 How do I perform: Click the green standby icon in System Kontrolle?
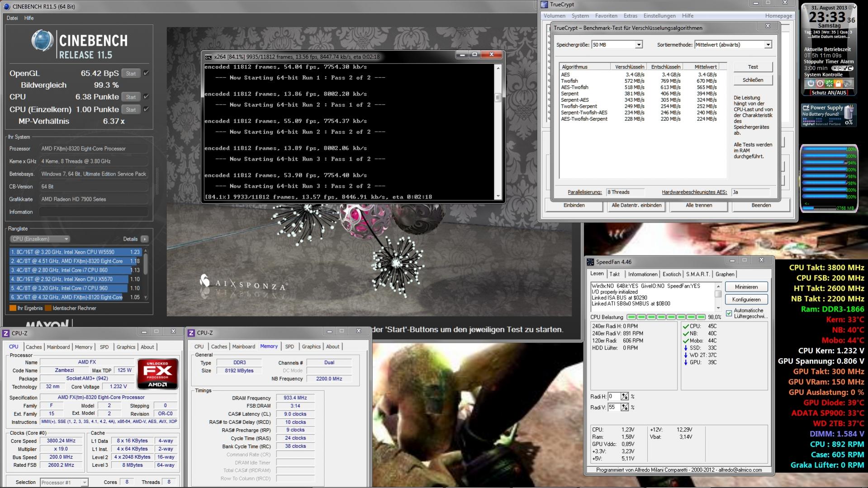point(829,84)
